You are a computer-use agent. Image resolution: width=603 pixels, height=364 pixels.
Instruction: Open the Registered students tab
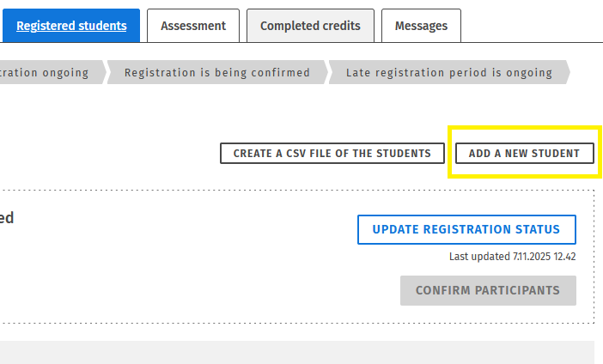pos(71,26)
